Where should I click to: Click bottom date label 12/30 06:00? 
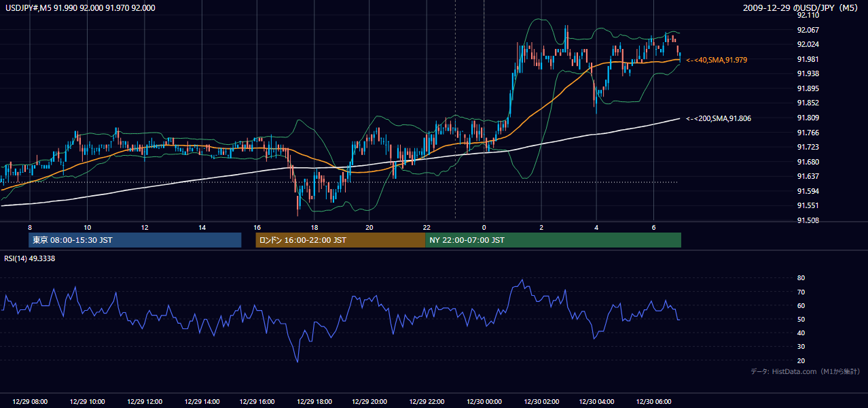coord(653,402)
